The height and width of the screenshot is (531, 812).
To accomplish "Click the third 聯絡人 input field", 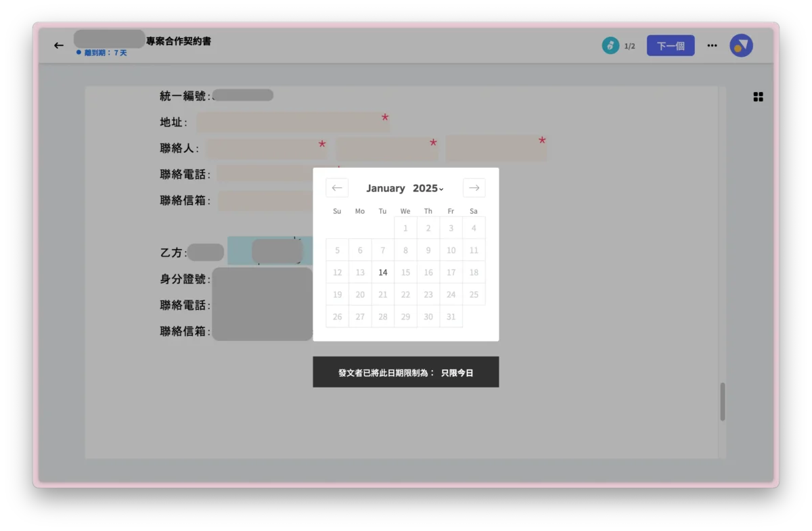I will [494, 148].
